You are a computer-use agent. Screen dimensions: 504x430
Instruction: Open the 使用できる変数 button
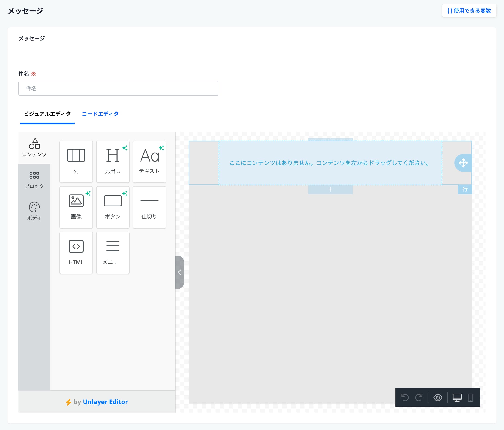(469, 11)
